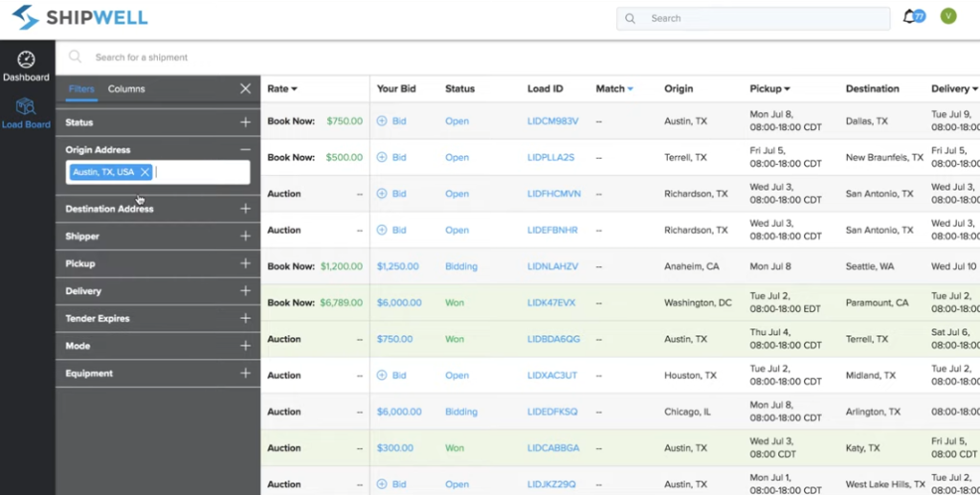
Task: Expand the Tender Expires filter
Action: (x=245, y=318)
